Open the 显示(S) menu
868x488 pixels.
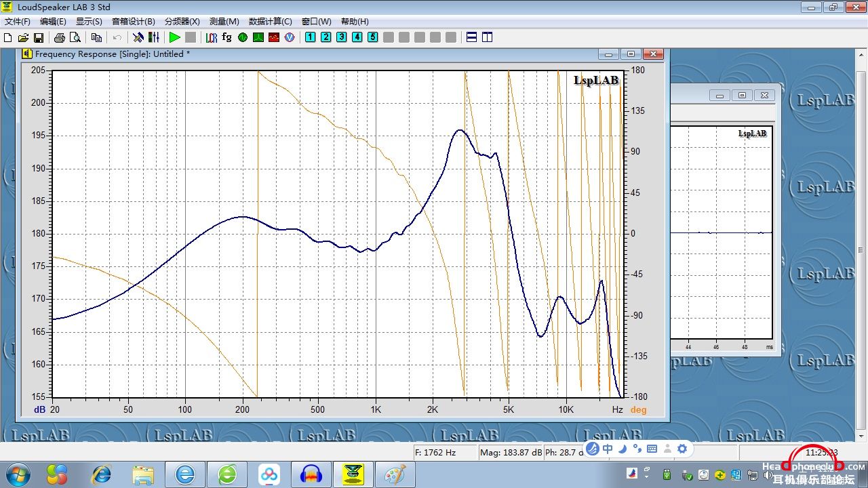click(89, 22)
